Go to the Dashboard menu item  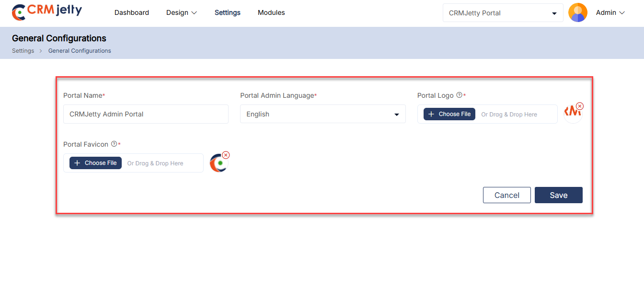pyautogui.click(x=131, y=13)
